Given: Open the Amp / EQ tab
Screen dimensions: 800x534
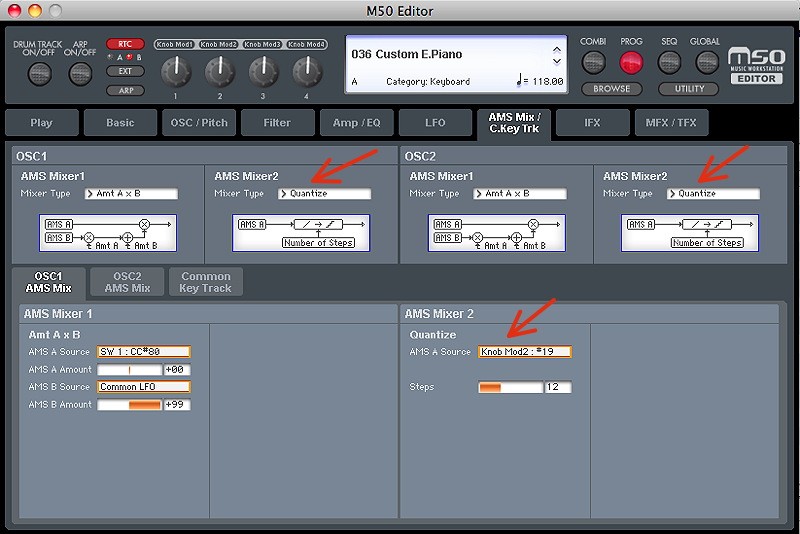Looking at the screenshot, I should 357,122.
